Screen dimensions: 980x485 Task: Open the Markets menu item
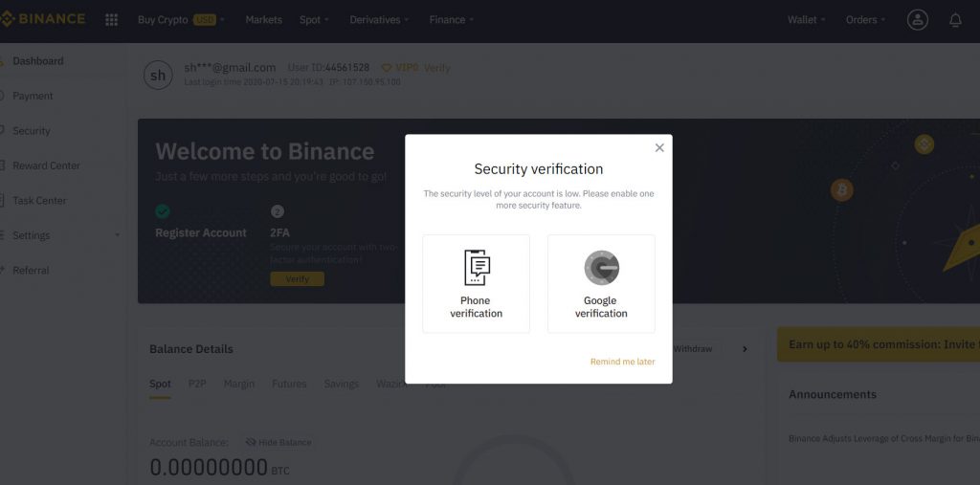pos(263,20)
